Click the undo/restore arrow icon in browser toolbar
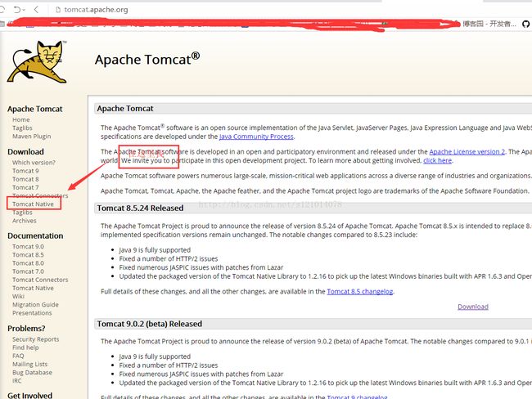Screen dimensions: 532x399 click(x=18, y=10)
